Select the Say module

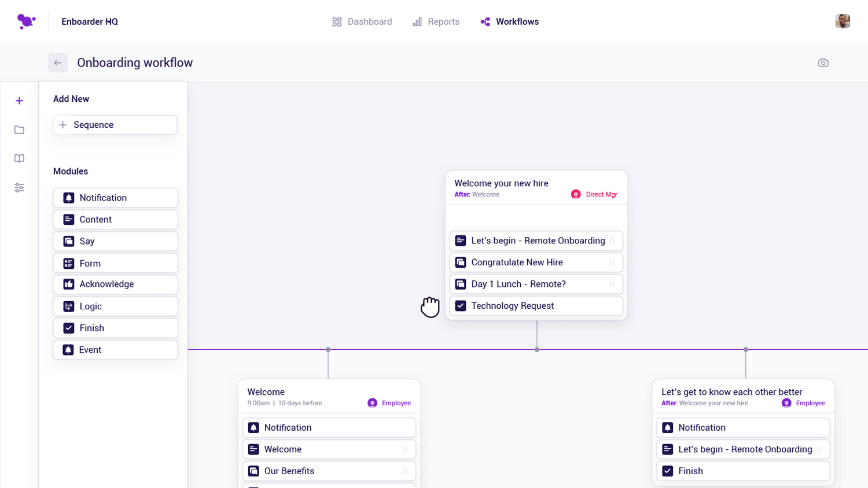(x=116, y=241)
